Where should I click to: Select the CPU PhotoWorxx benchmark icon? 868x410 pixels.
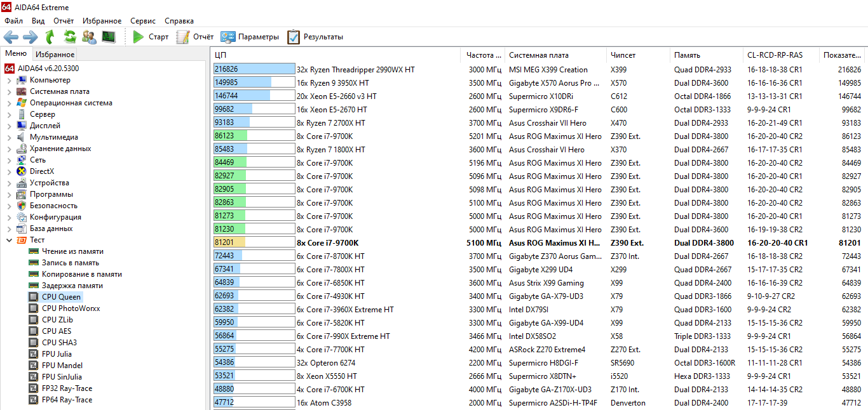[x=34, y=308]
